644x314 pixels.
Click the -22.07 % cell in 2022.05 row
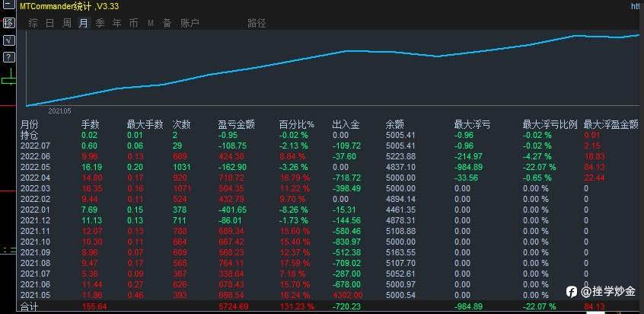click(x=539, y=167)
